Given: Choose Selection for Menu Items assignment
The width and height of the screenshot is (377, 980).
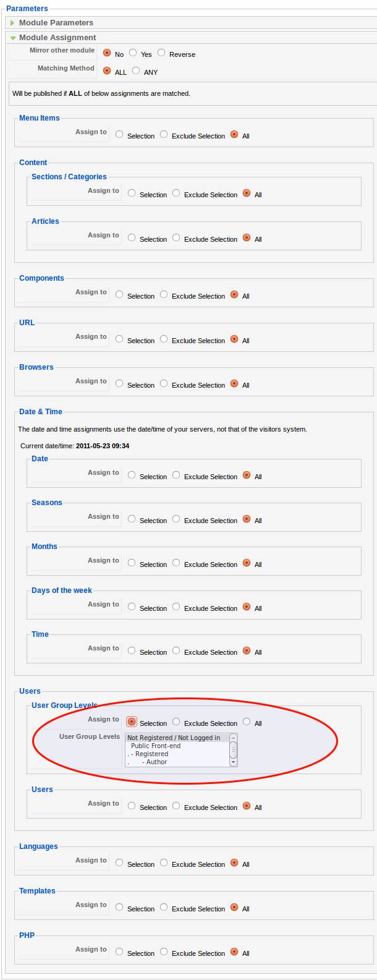Looking at the screenshot, I should [119, 134].
